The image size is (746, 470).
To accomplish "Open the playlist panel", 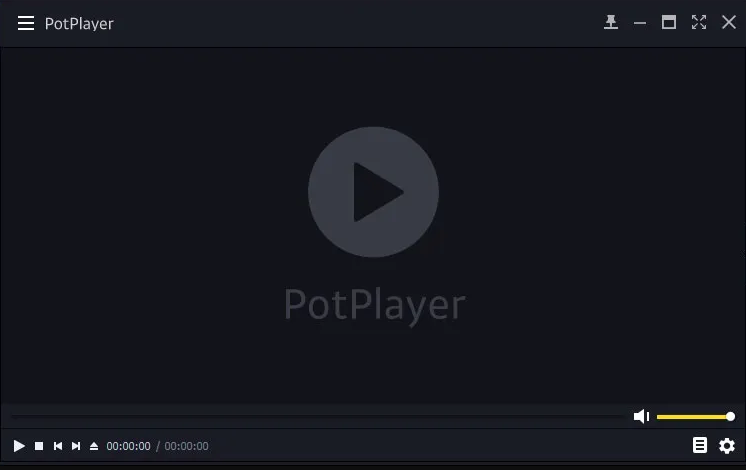I will tap(699, 445).
